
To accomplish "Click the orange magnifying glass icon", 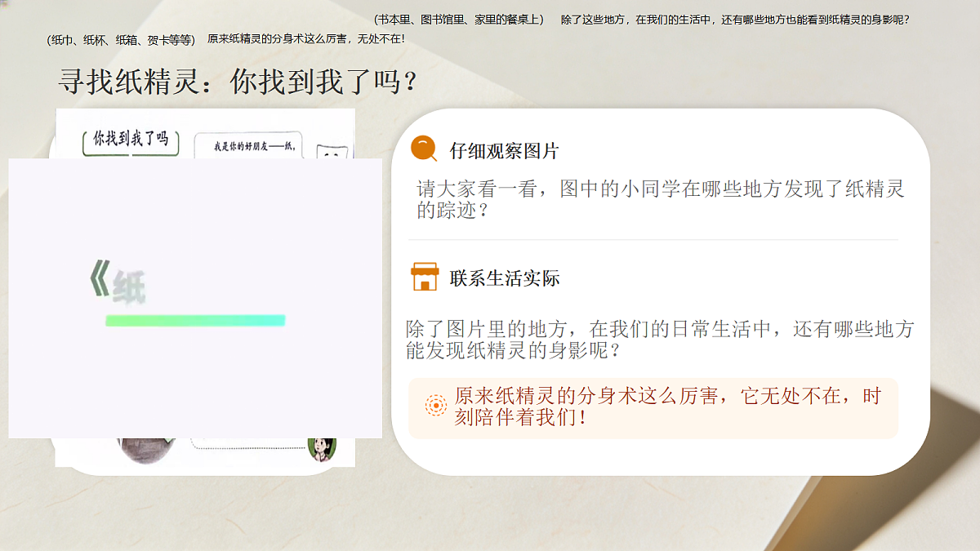I will [424, 149].
